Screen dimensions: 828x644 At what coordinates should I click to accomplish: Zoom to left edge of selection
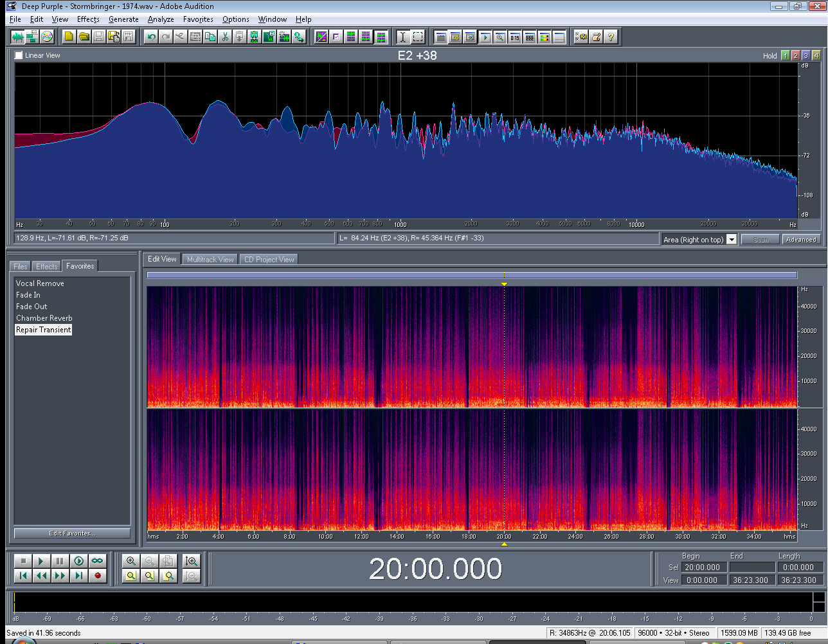tap(150, 576)
